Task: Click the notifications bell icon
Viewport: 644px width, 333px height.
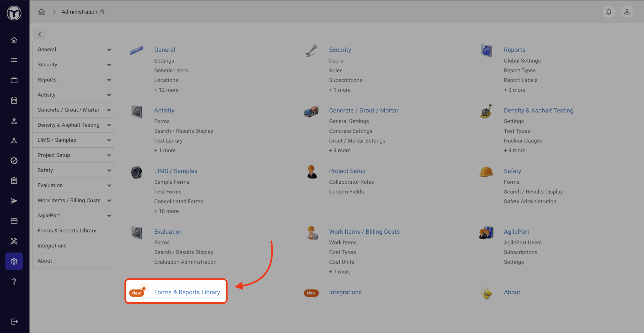Action: pyautogui.click(x=609, y=12)
